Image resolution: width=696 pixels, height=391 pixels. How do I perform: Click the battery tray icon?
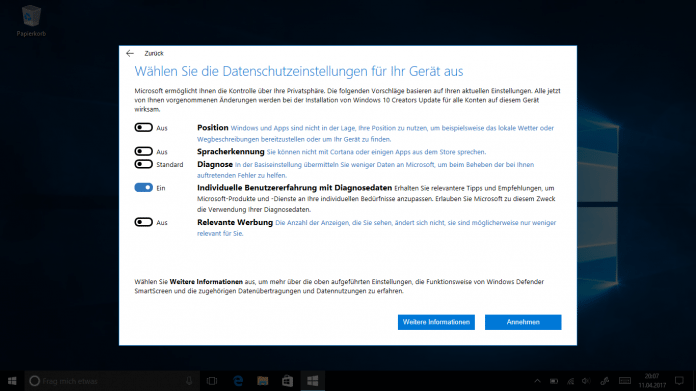pos(554,381)
